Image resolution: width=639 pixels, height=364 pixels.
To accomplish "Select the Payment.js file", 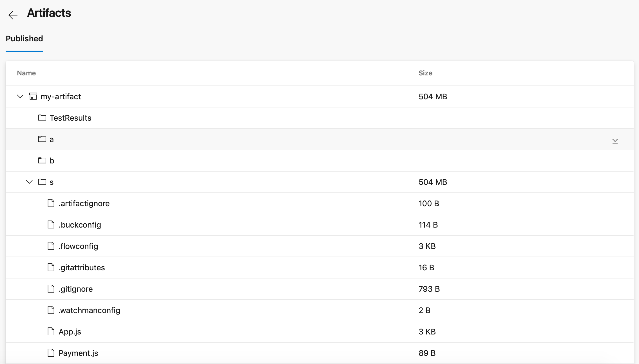I will (78, 353).
